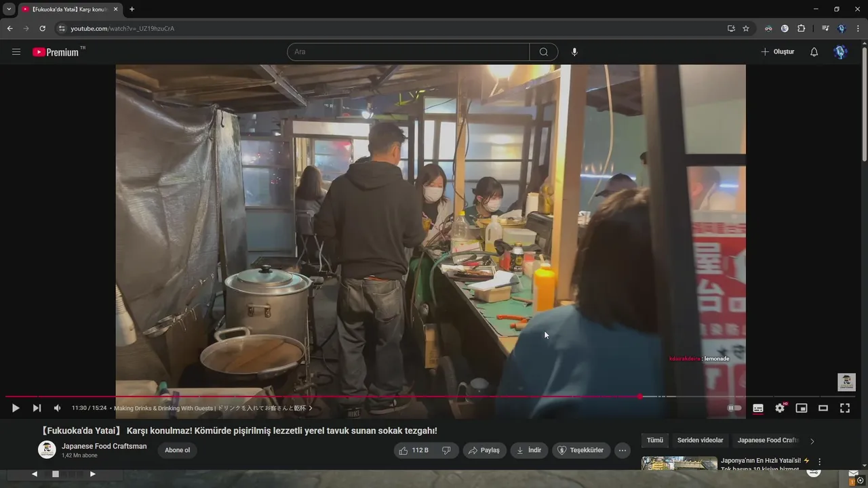This screenshot has width=868, height=488.
Task: Enter full screen mode
Action: click(x=845, y=408)
